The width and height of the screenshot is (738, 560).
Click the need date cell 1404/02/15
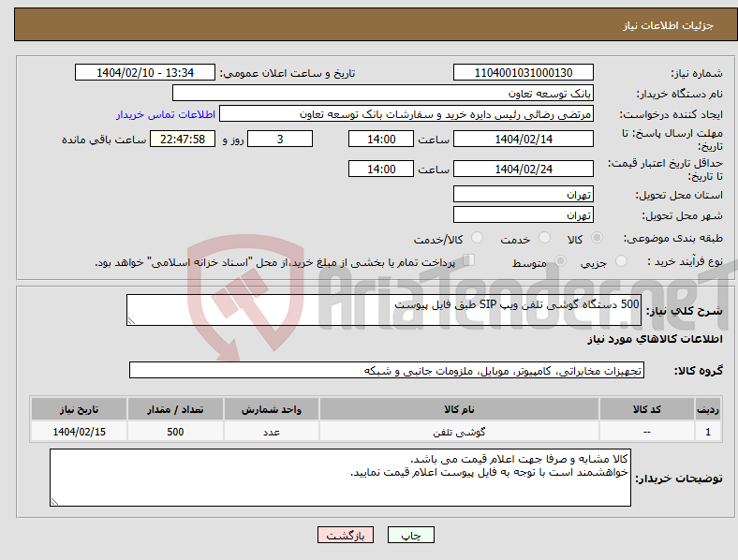[x=79, y=432]
